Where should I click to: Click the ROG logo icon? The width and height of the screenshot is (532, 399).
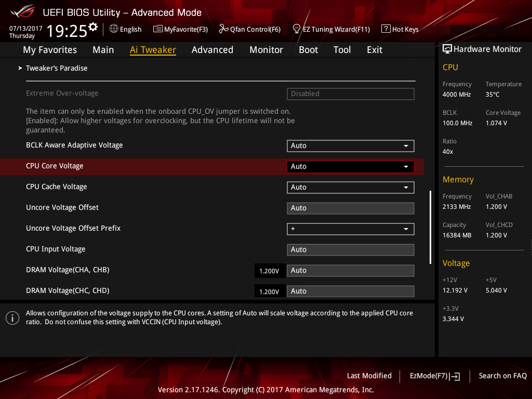[23, 12]
